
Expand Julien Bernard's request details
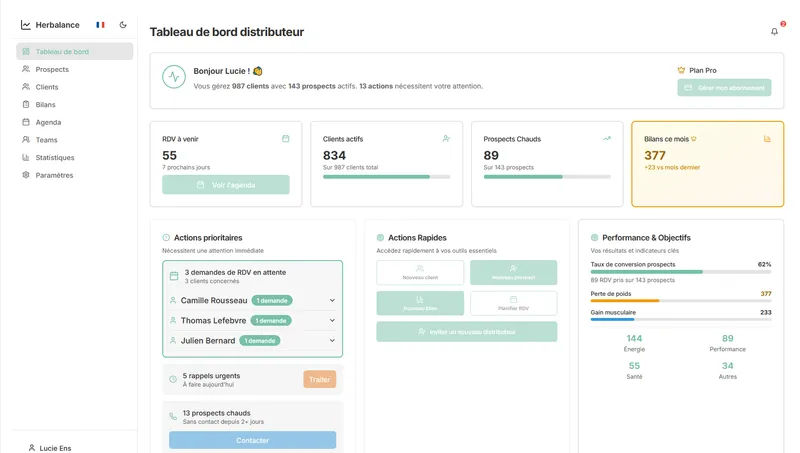(332, 341)
